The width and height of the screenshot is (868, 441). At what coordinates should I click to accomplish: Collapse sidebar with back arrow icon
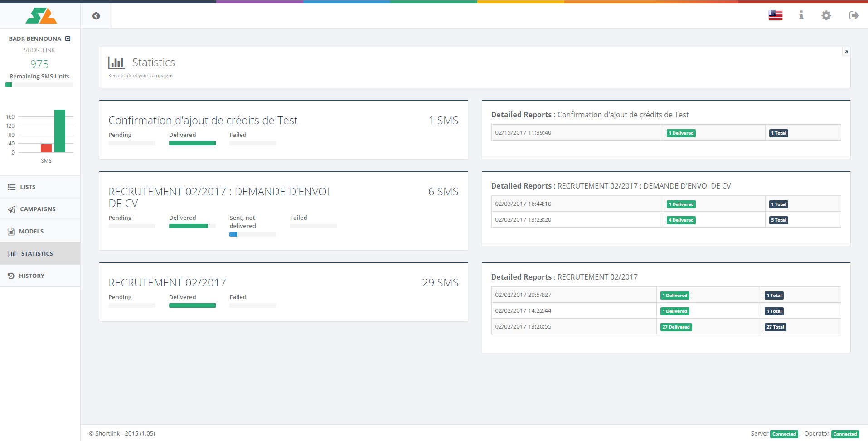96,16
